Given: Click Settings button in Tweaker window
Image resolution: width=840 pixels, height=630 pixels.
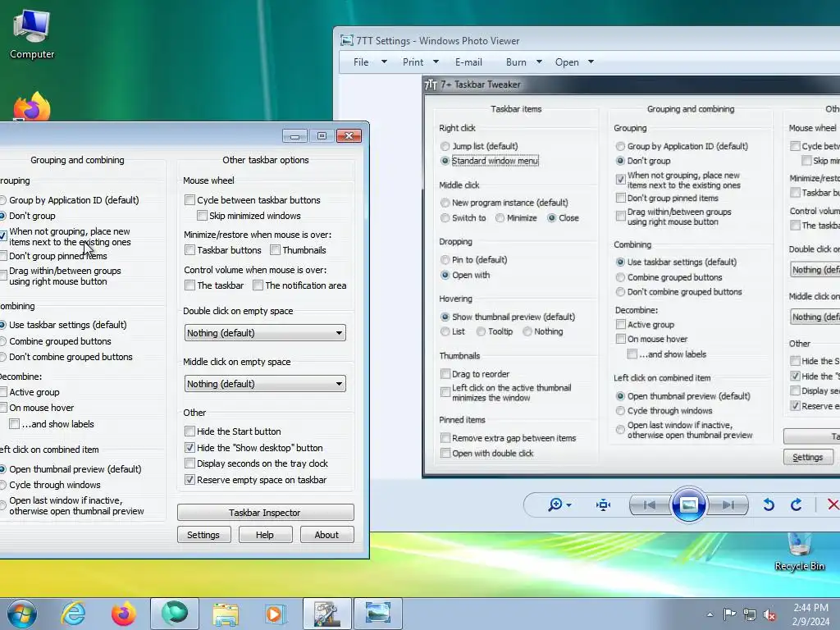Looking at the screenshot, I should [203, 535].
